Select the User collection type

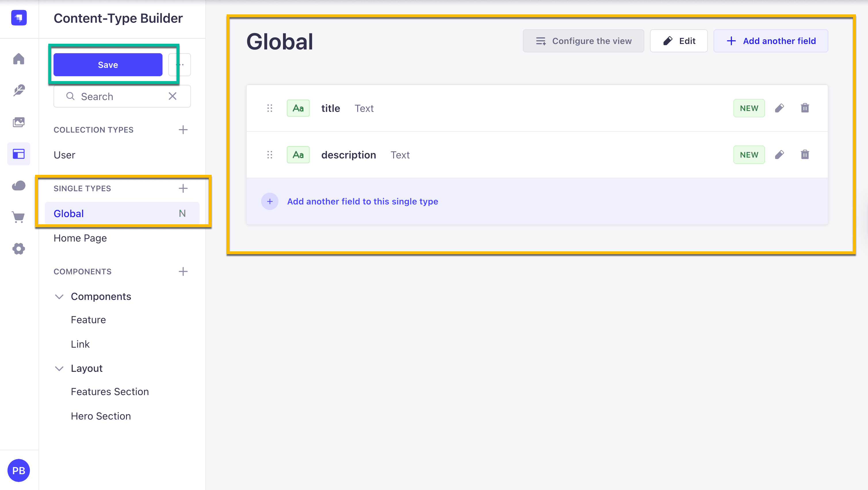click(64, 155)
